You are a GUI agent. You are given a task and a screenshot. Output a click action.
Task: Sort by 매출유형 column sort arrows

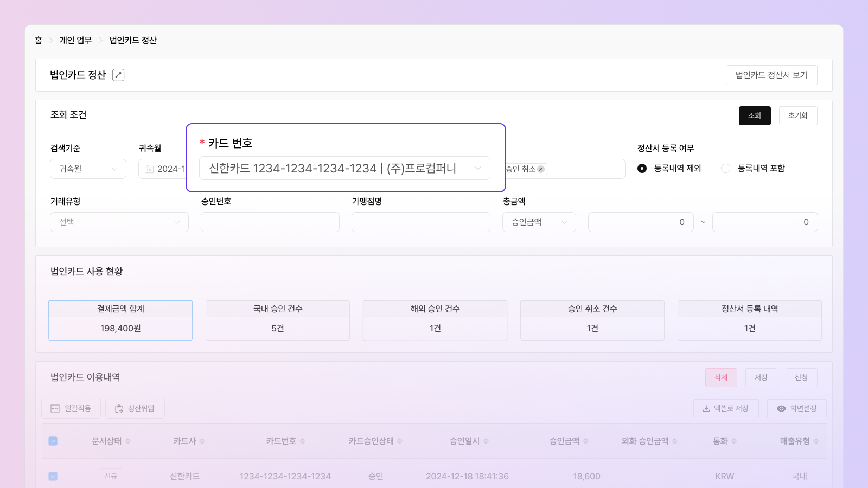coord(816,441)
